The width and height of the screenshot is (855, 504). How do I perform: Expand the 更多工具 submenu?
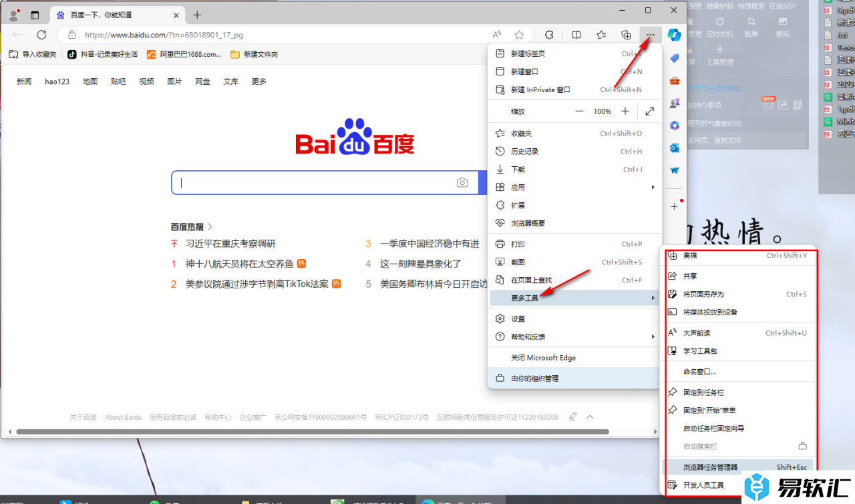[574, 298]
